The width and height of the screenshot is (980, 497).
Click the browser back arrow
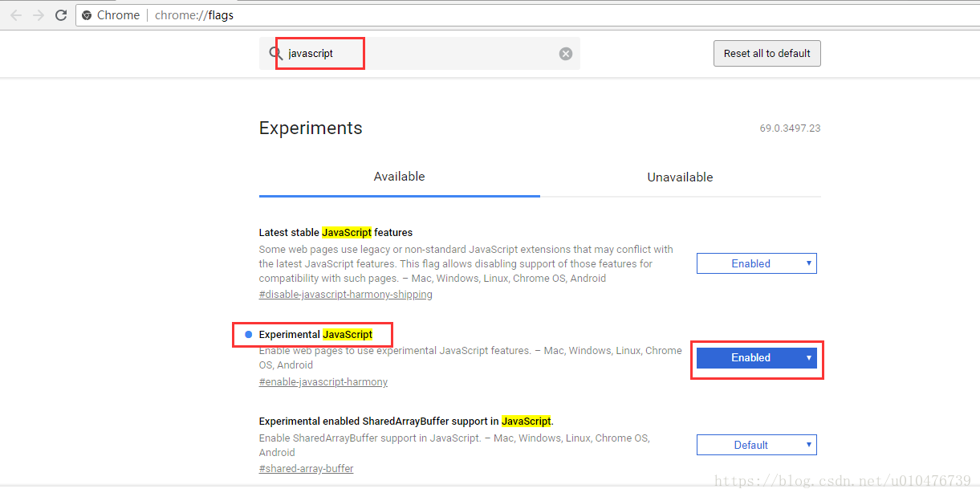(16, 15)
